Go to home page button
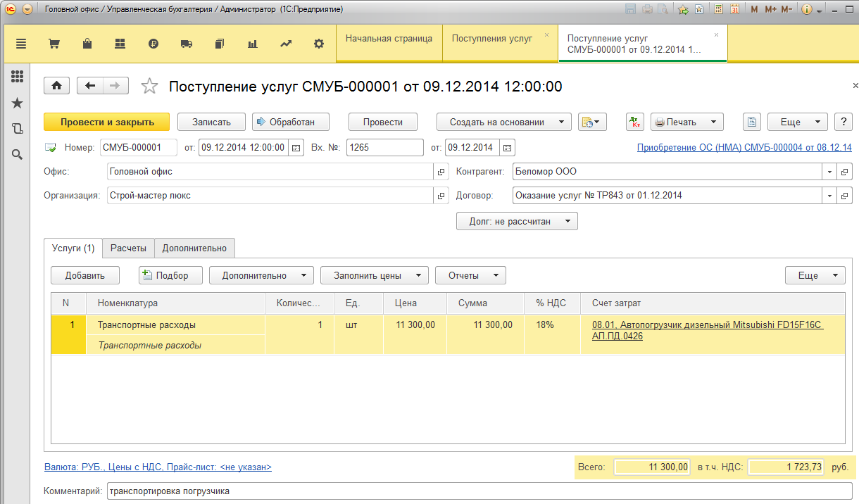Viewport: 859px width, 504px height. pyautogui.click(x=56, y=86)
